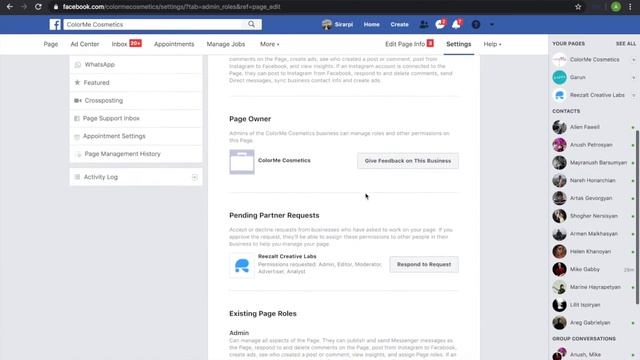This screenshot has width=640, height=360.
Task: Click the Reezalt Creative Labs logo thumbnail
Action: pyautogui.click(x=242, y=265)
